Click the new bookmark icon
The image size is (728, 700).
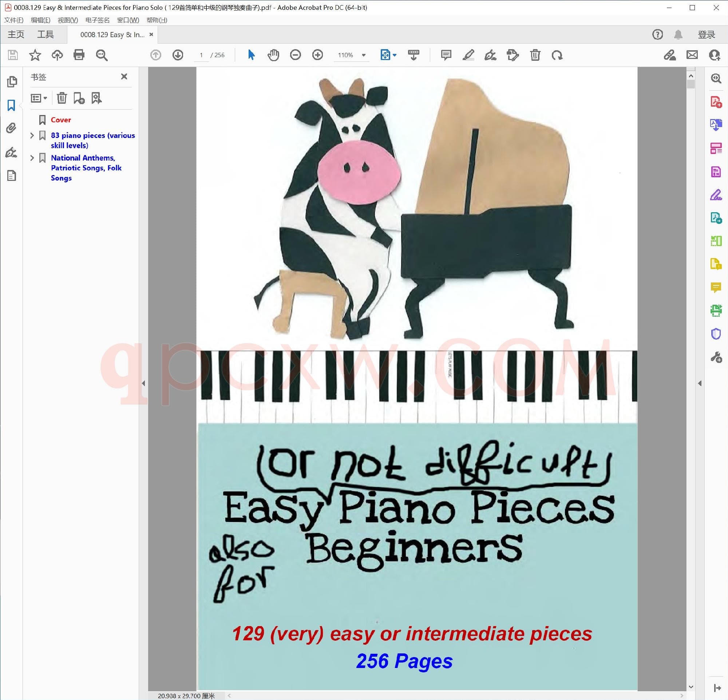click(x=79, y=98)
